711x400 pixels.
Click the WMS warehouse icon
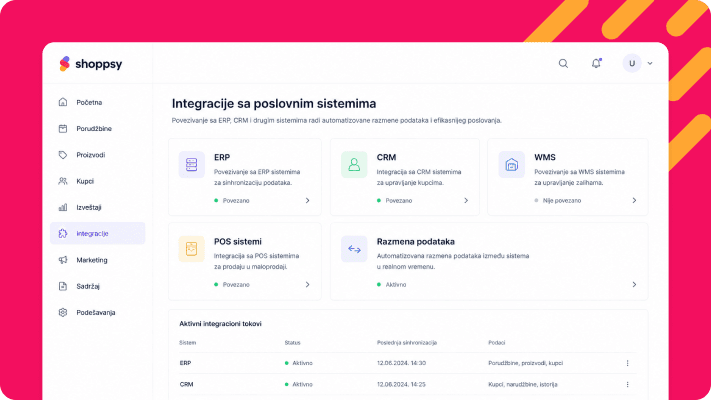click(x=511, y=165)
